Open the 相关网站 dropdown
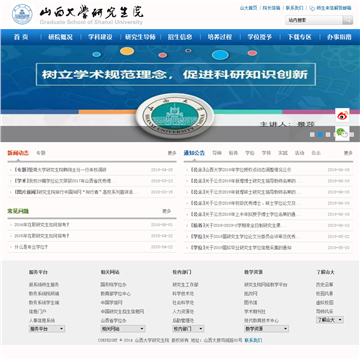360x360 pixels. pos(123,329)
